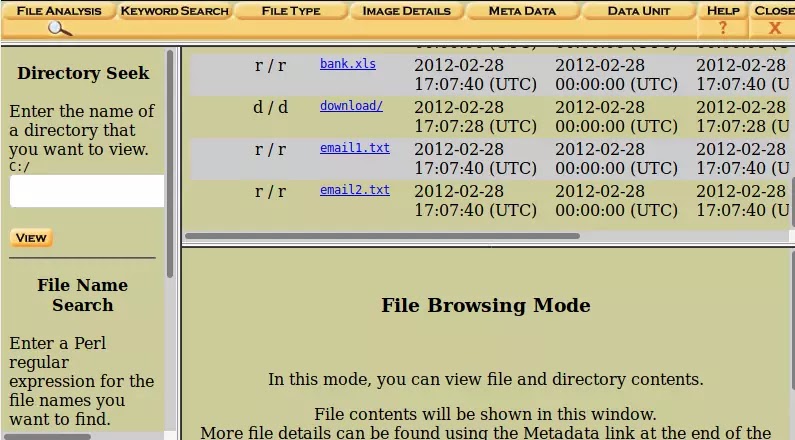Click the left panel vertical scrollbar
The height and width of the screenshot is (440, 795).
(x=170, y=163)
